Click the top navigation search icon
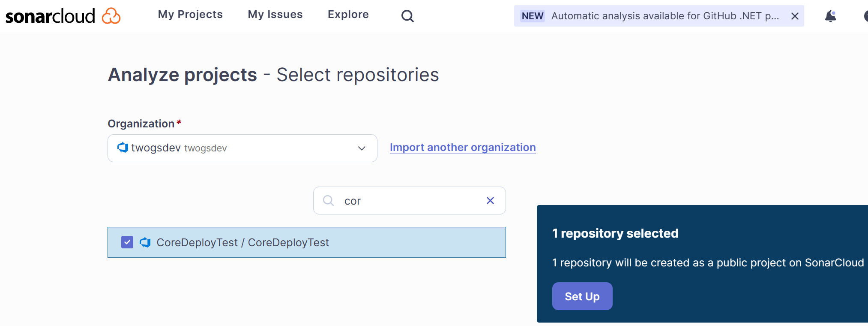 click(407, 16)
